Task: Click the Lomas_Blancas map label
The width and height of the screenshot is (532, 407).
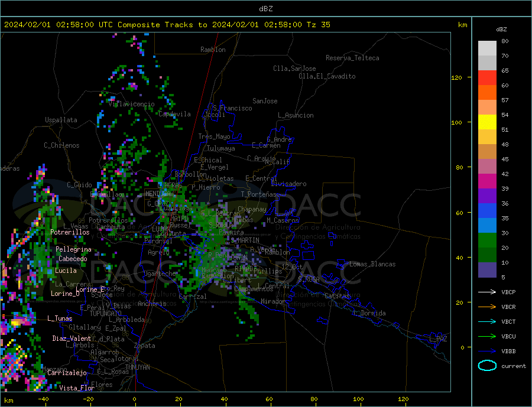Action: click(x=372, y=264)
